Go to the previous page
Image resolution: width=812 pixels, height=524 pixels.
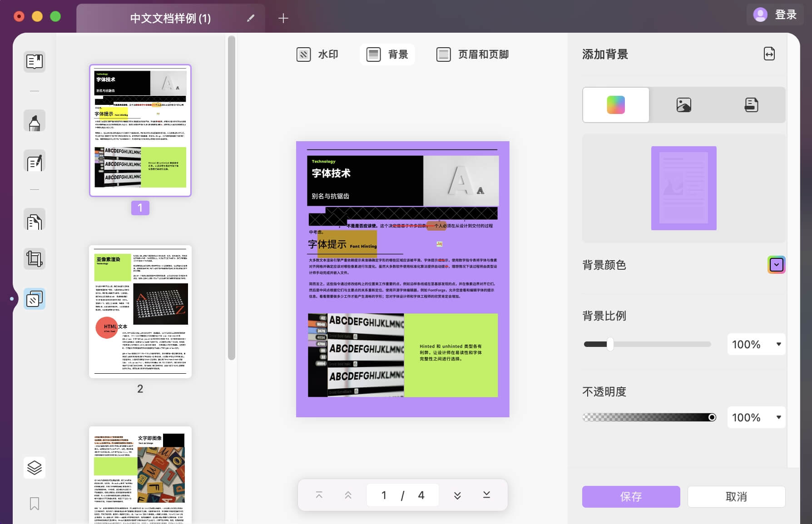coord(348,495)
